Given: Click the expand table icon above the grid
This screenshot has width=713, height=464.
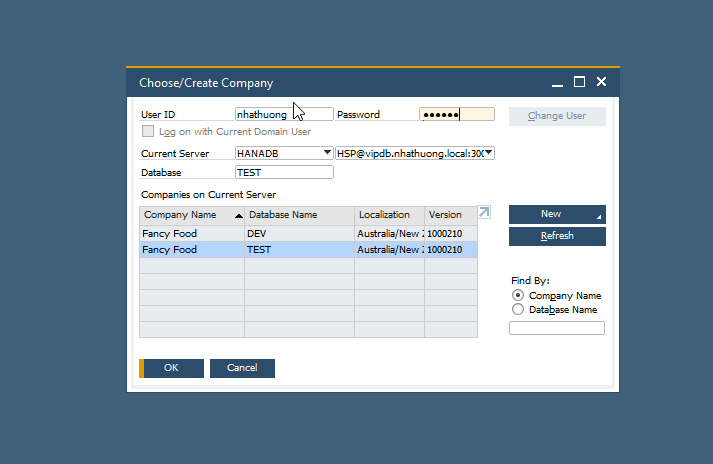Looking at the screenshot, I should point(484,212).
